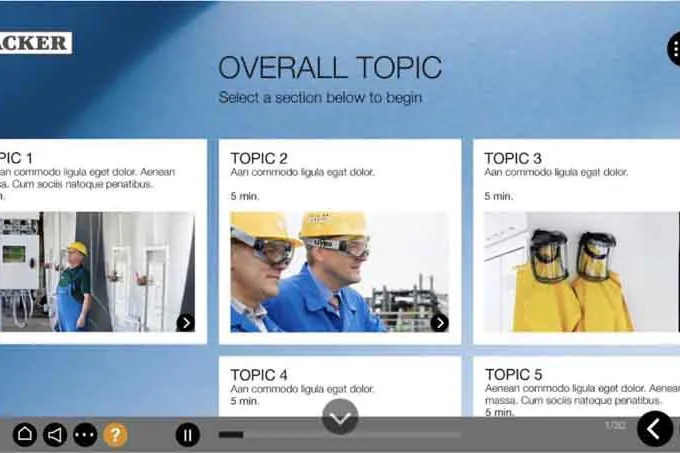Select the Topic 2 engineers thumbnail
Viewport: 680px width, 453px height.
tap(340, 272)
